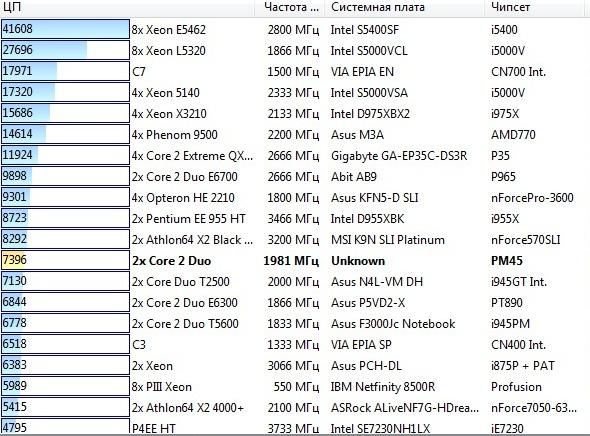
Task: Click the Intel S5400SF motherboard cell
Action: coord(364,30)
